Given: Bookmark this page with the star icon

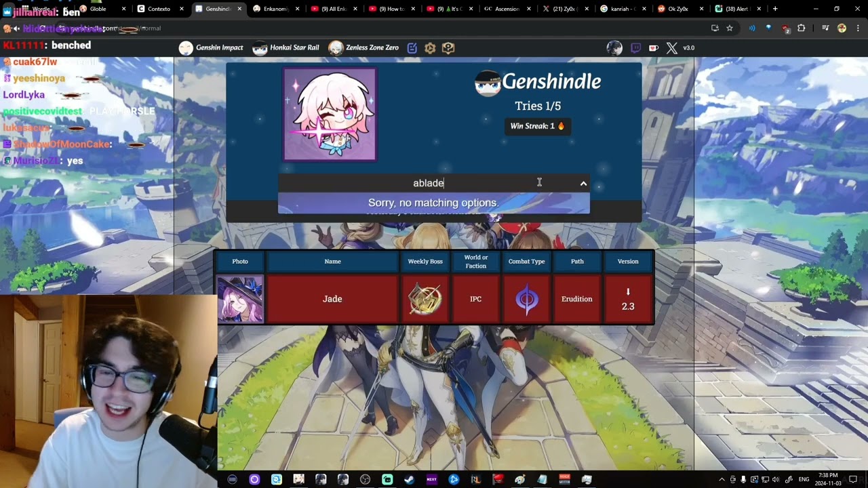Looking at the screenshot, I should (x=730, y=28).
